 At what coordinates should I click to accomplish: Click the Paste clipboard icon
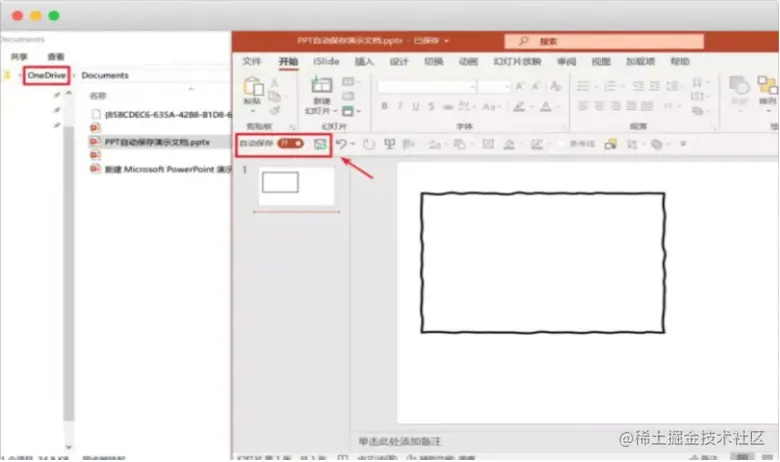(x=253, y=87)
